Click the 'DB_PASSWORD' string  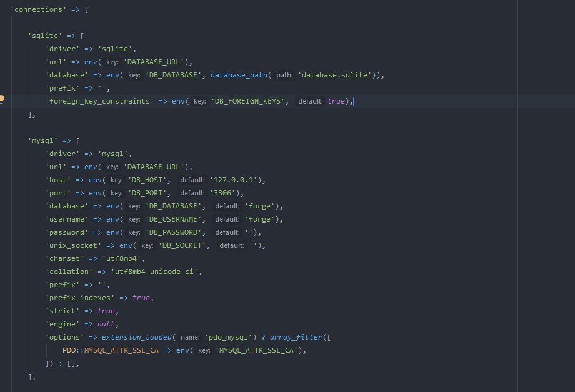coord(173,233)
